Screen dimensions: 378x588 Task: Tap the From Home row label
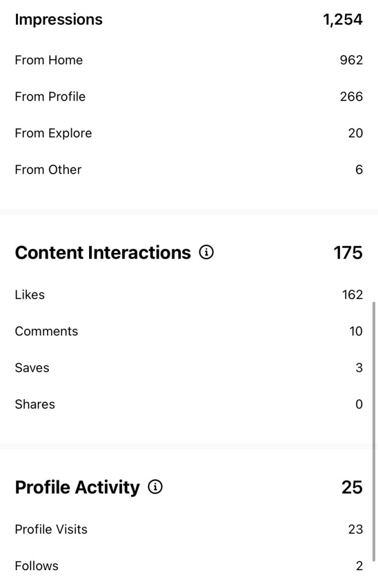(49, 60)
